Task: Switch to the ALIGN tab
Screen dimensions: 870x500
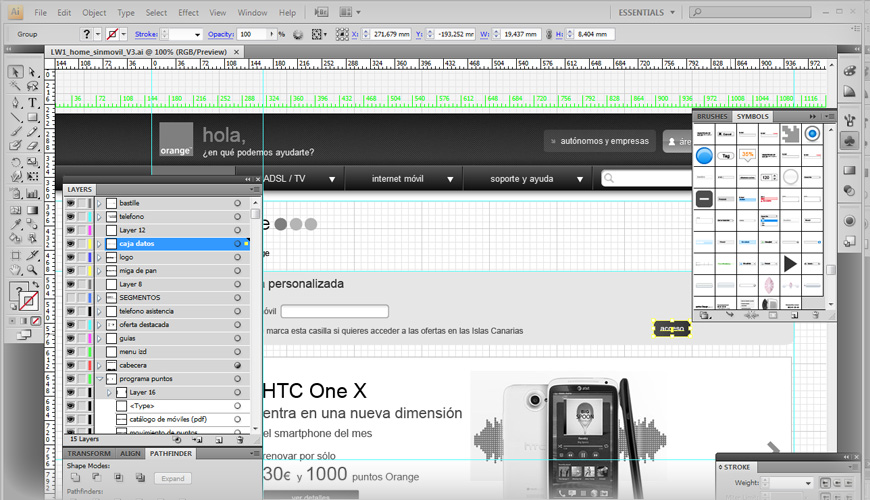Action: [130, 453]
